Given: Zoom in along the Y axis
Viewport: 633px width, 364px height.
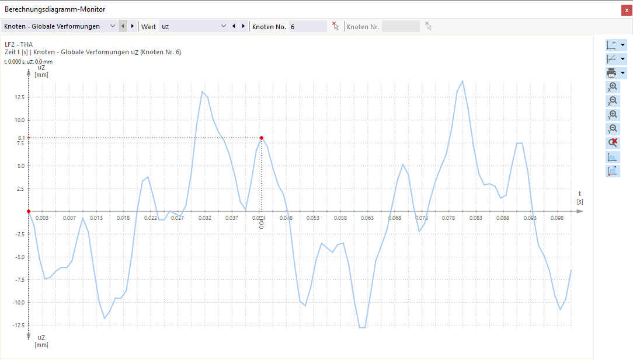Looking at the screenshot, I should coord(613,116).
